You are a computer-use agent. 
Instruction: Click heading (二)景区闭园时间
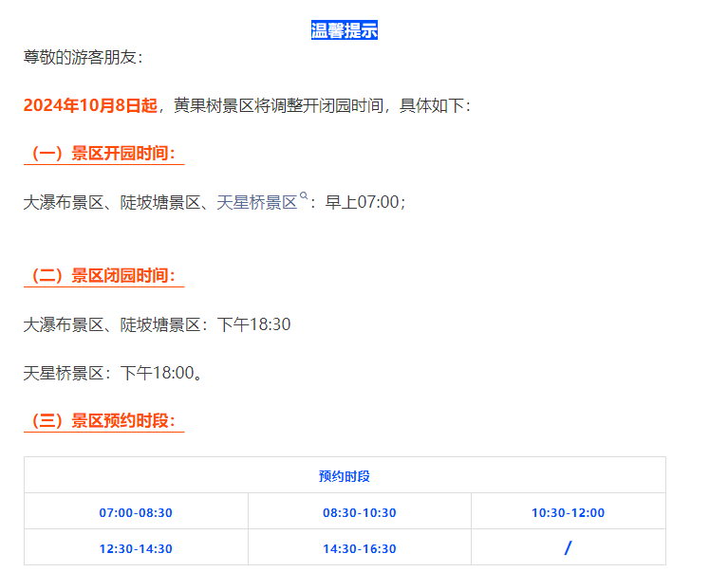pyautogui.click(x=104, y=276)
